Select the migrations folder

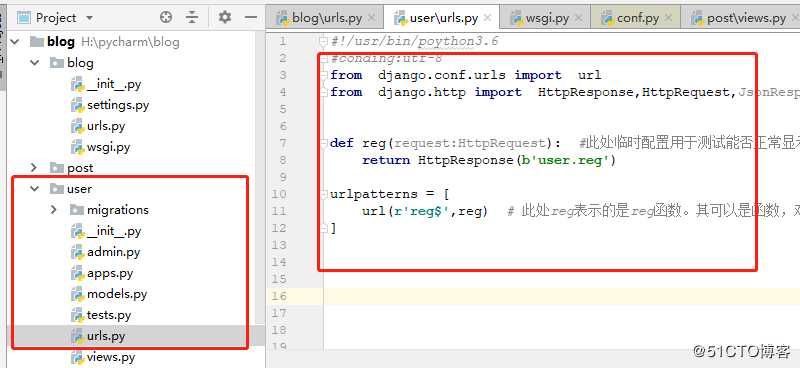pyautogui.click(x=118, y=210)
